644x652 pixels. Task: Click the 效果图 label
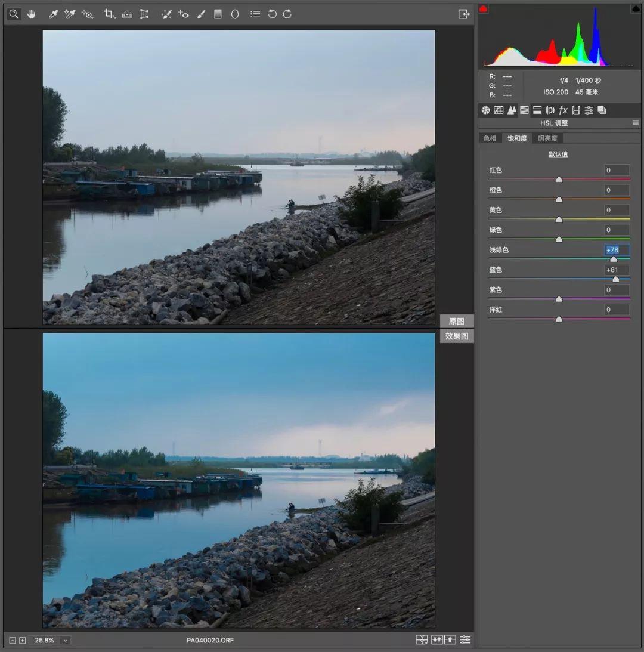457,336
